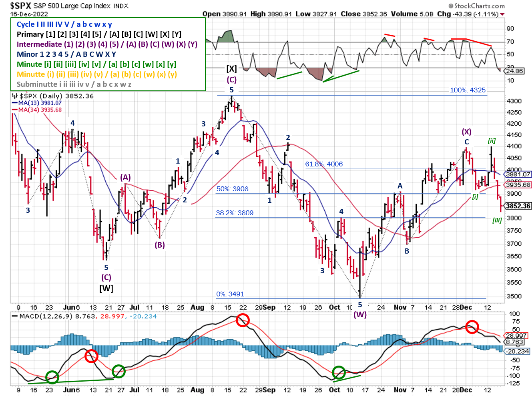Click the 100%: 4325 retracement label
The image size is (532, 396).
(468, 90)
